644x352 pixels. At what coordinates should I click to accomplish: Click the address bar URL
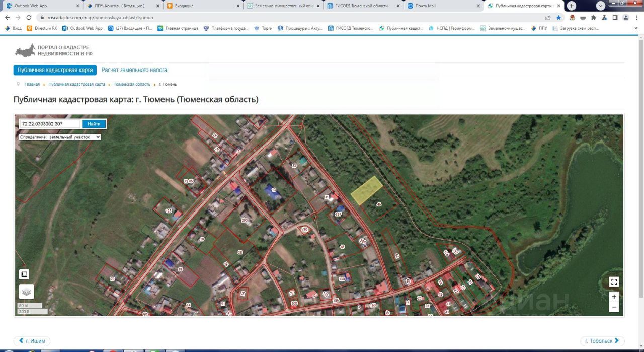[101, 17]
